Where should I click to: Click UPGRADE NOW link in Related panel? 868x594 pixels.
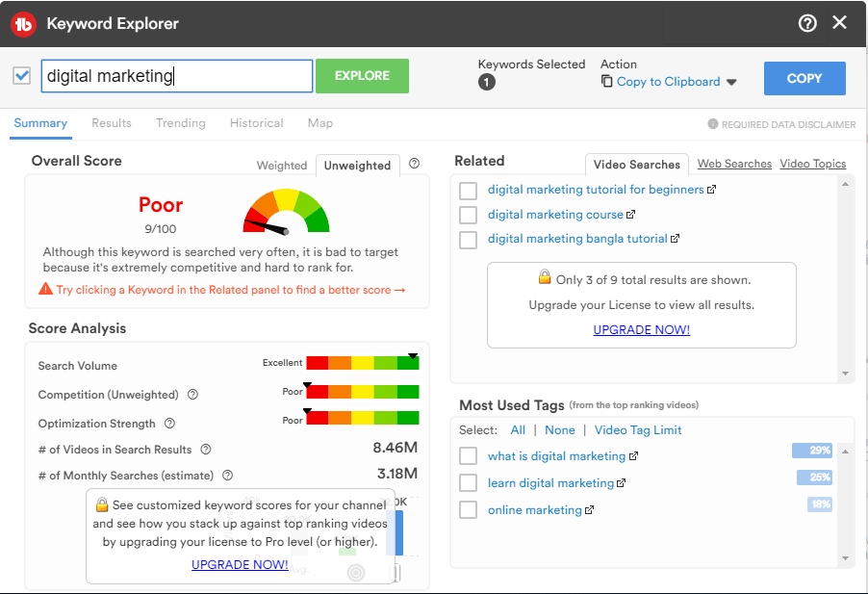(x=641, y=329)
